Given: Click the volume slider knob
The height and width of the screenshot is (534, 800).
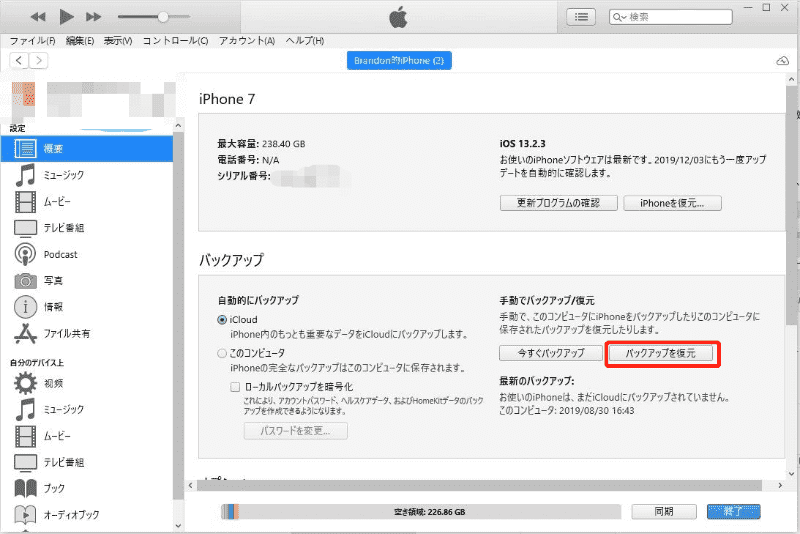Looking at the screenshot, I should (x=163, y=17).
